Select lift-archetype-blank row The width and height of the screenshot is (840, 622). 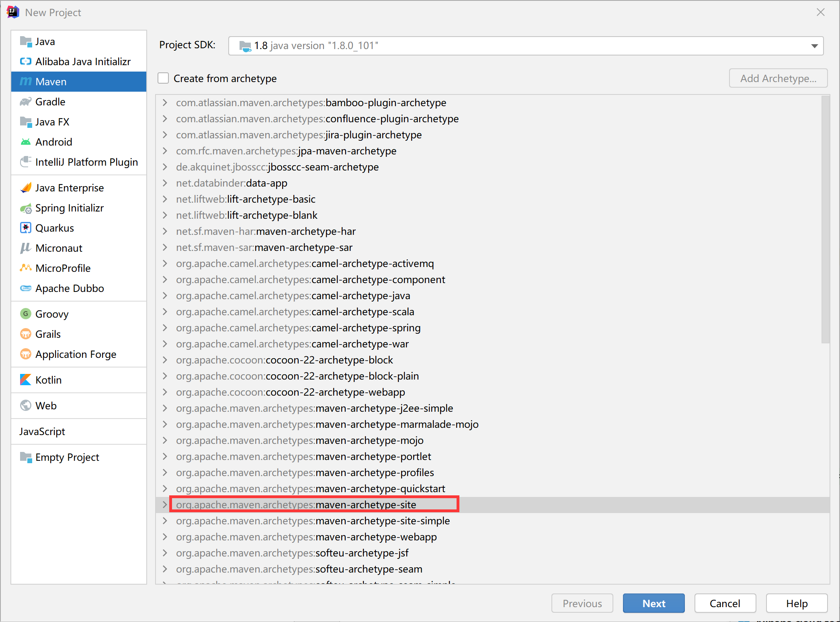[493, 215]
